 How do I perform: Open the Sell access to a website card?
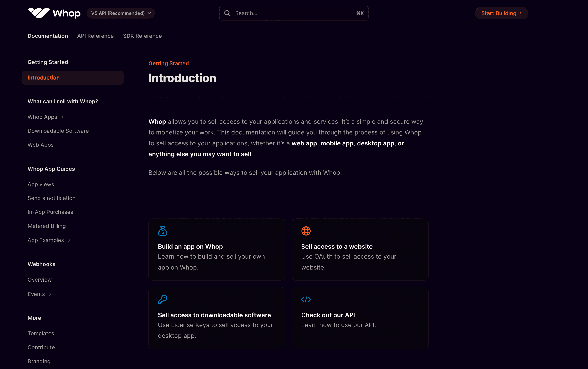point(360,250)
